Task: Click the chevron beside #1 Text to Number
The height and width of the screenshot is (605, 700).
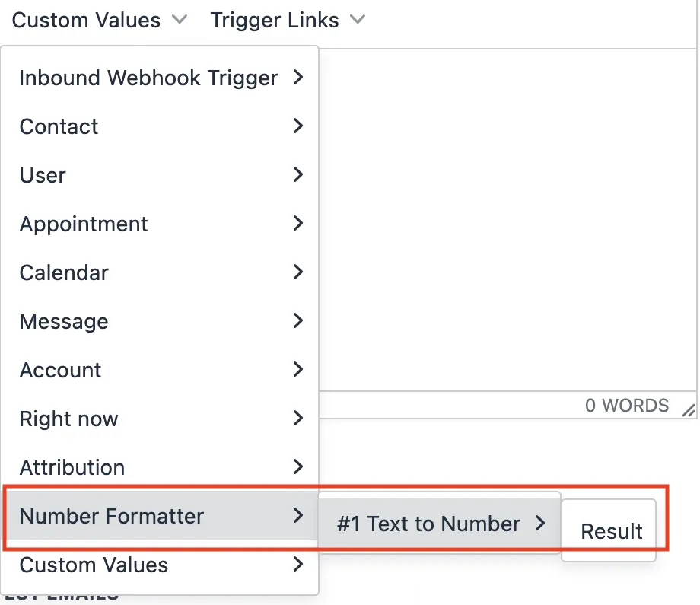Action: click(x=540, y=523)
